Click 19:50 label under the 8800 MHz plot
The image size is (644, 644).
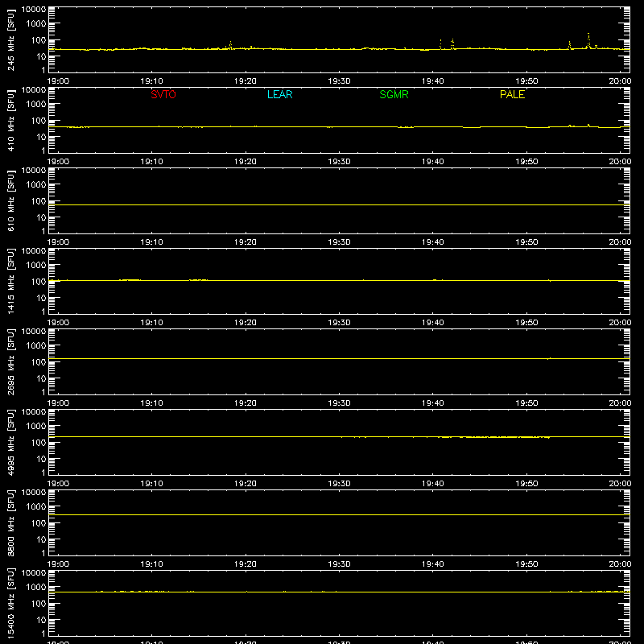point(526,564)
